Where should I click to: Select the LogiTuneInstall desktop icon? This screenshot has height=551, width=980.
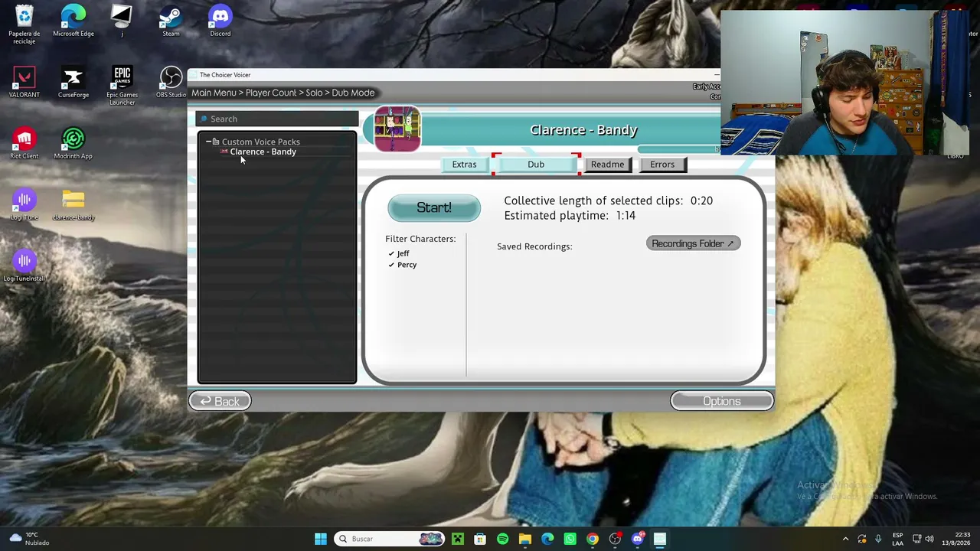point(24,266)
